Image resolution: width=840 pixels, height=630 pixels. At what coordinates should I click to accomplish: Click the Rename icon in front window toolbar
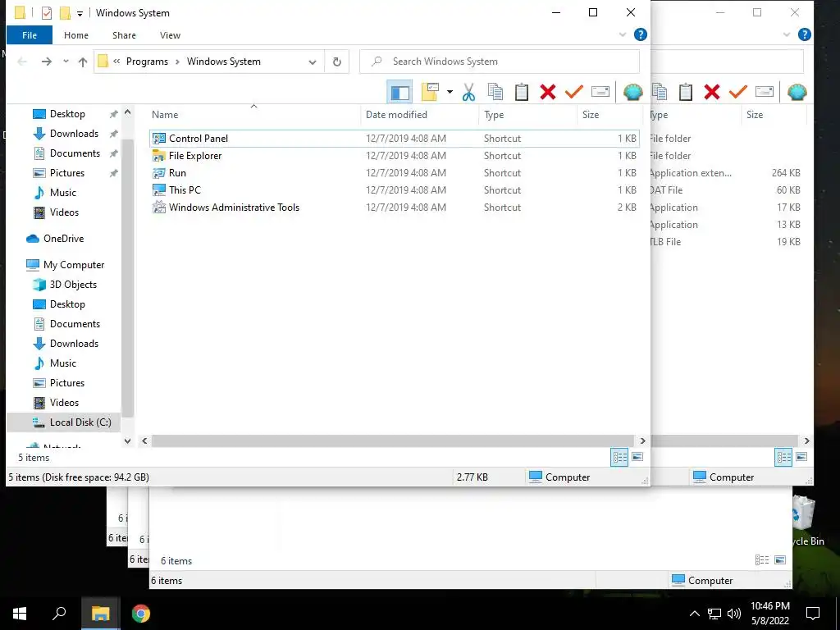pyautogui.click(x=600, y=92)
